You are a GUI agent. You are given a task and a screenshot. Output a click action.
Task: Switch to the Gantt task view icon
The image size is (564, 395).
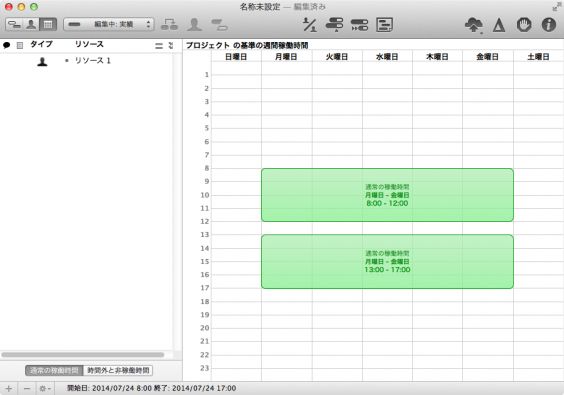point(14,24)
